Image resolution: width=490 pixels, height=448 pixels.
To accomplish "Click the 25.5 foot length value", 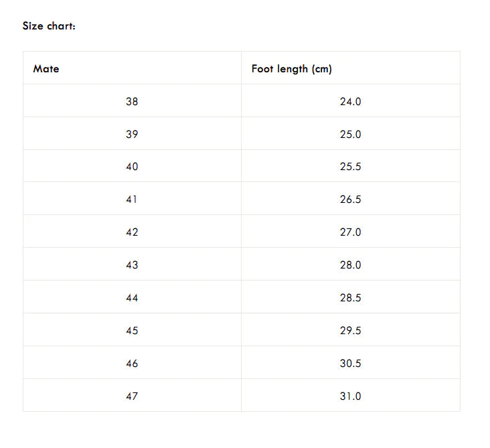I will point(350,167).
